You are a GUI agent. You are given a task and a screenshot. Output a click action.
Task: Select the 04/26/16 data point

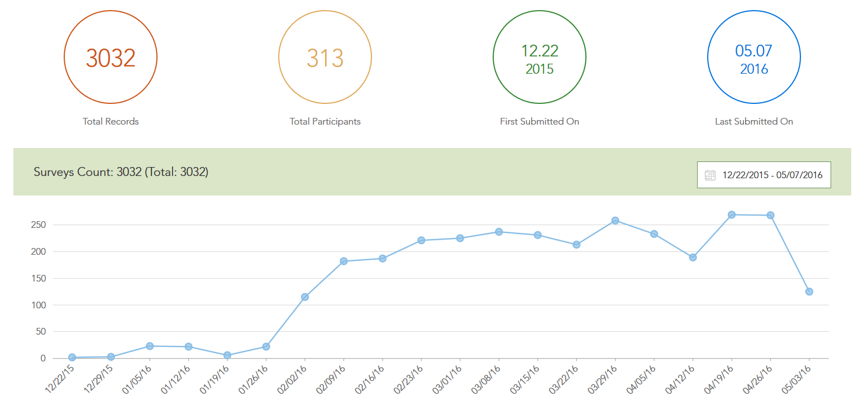(x=770, y=216)
